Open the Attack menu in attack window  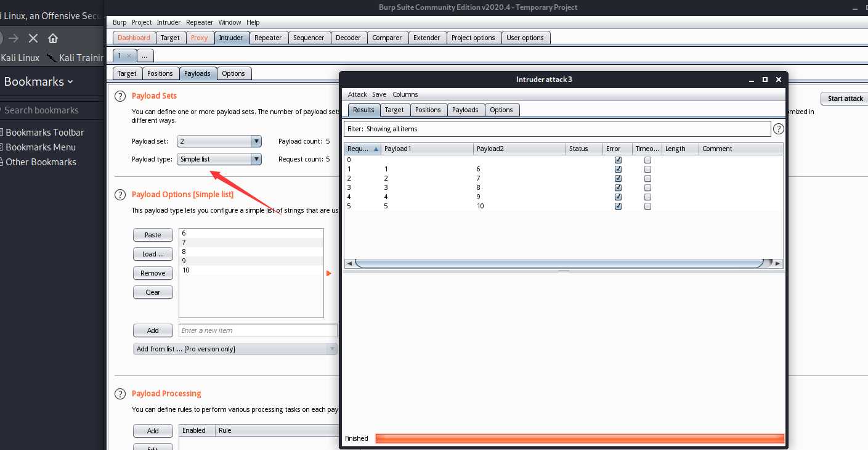[x=357, y=94]
